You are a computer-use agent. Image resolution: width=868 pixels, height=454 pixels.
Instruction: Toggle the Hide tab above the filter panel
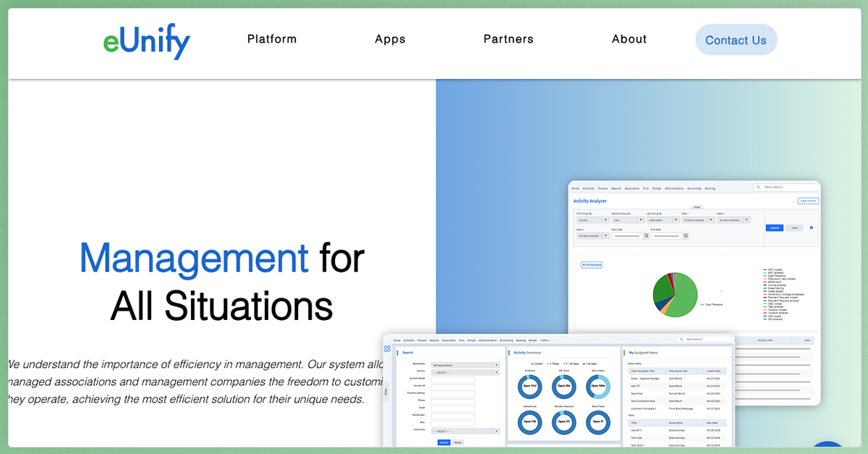[697, 207]
